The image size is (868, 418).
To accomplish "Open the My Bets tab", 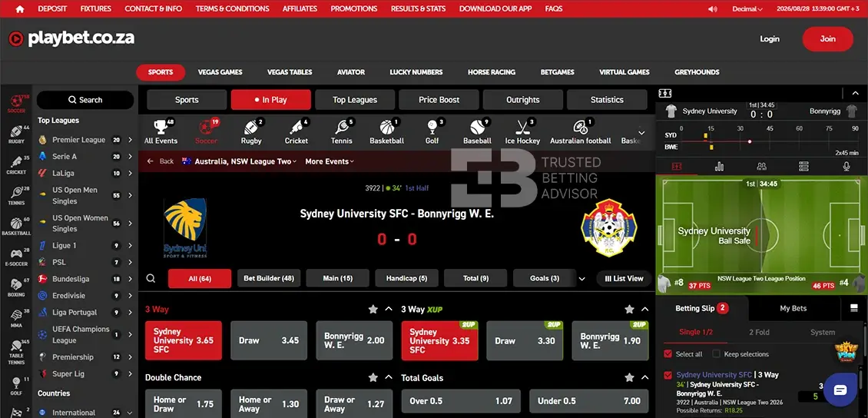I will click(793, 308).
